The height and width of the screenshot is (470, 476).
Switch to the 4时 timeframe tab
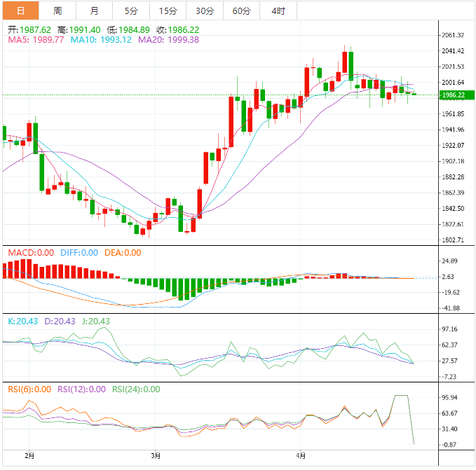point(278,11)
